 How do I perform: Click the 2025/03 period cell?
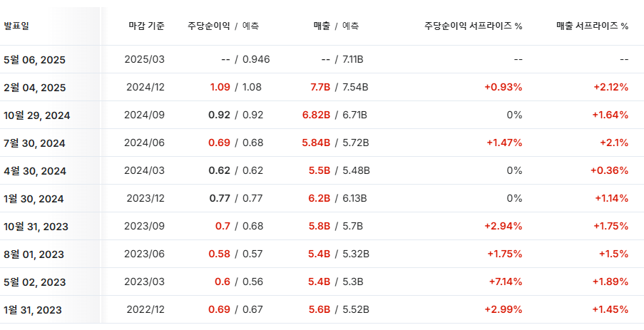(144, 60)
